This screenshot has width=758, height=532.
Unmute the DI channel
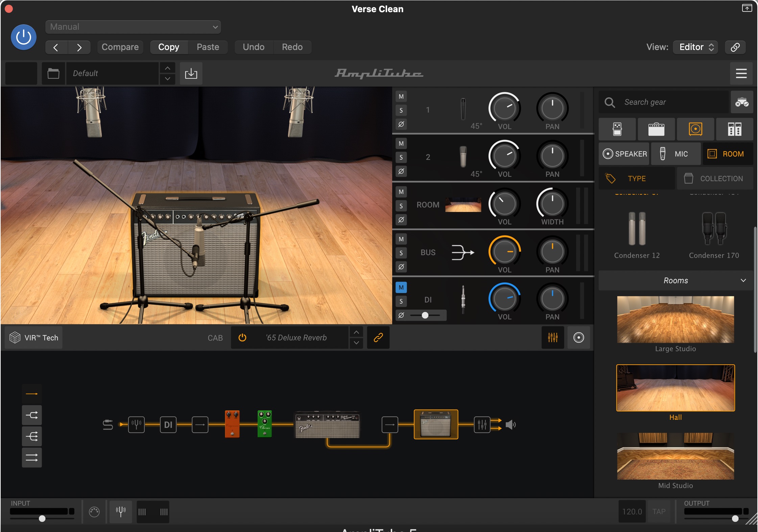tap(401, 288)
